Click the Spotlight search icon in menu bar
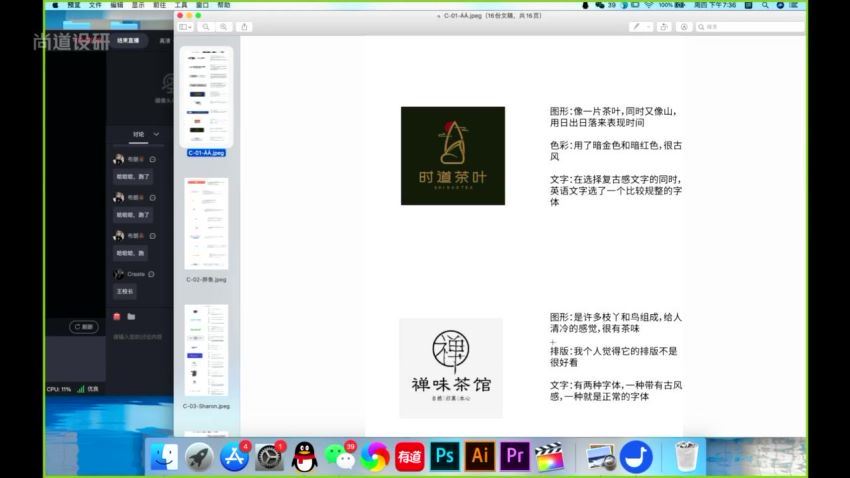Viewport: 850px width, 478px height. pos(765,5)
